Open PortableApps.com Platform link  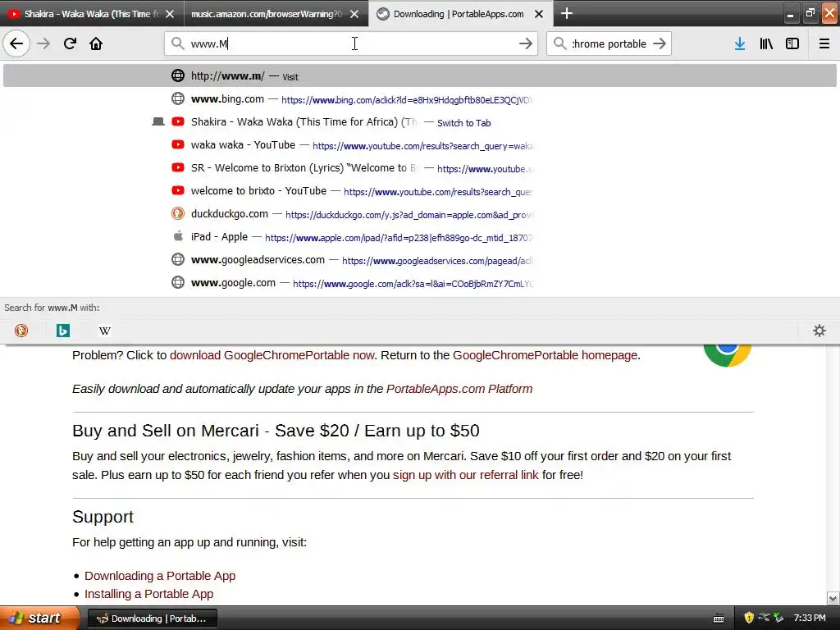point(459,389)
